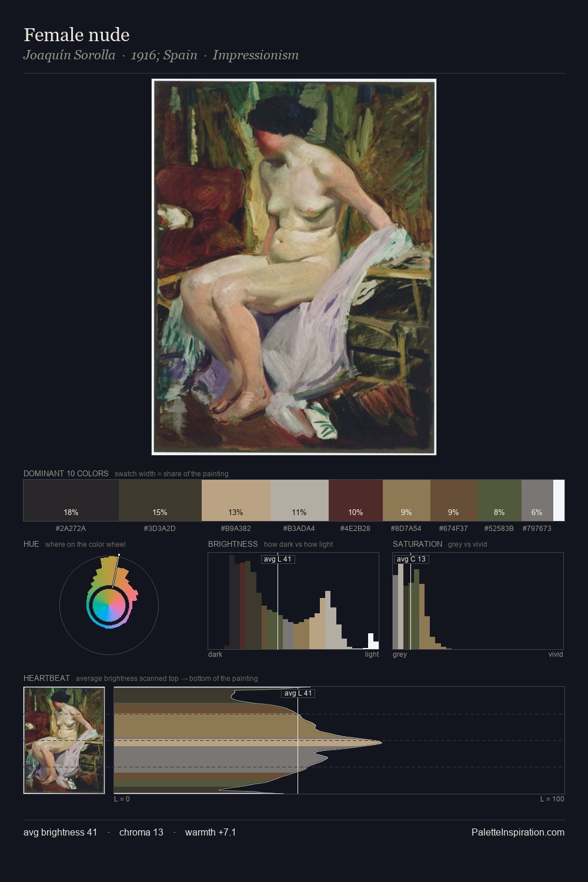This screenshot has height=882, width=588.
Task: Click the hex code #2A272A label
Action: pos(71,529)
